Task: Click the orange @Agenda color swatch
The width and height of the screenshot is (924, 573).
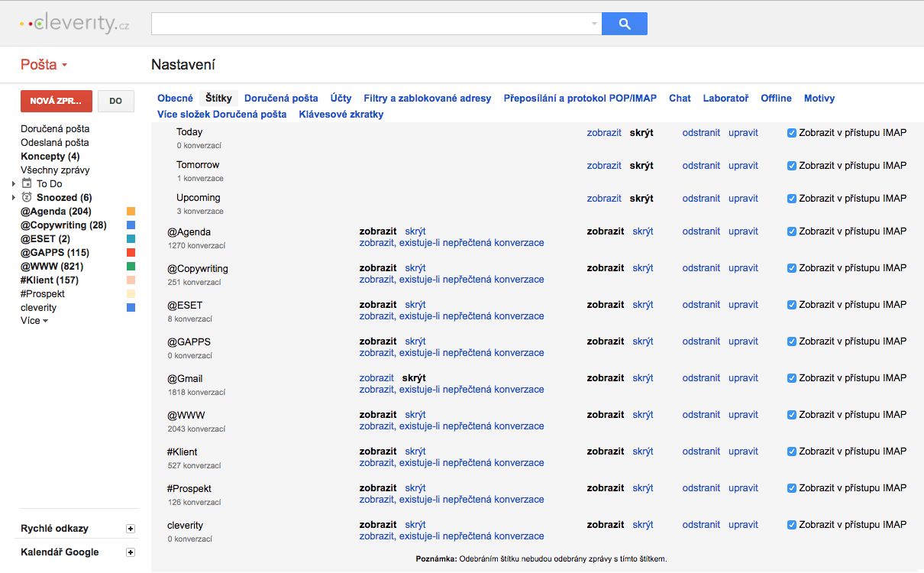Action: click(131, 212)
